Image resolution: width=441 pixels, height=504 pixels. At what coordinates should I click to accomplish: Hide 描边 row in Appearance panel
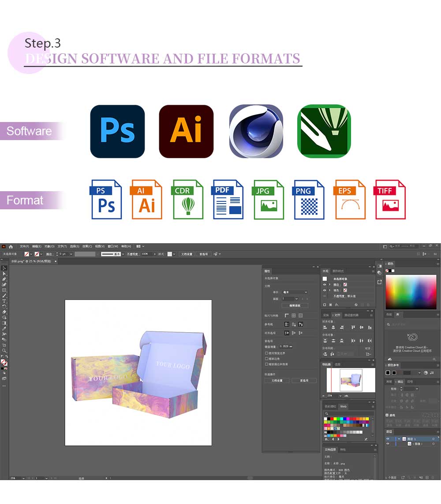point(325,285)
